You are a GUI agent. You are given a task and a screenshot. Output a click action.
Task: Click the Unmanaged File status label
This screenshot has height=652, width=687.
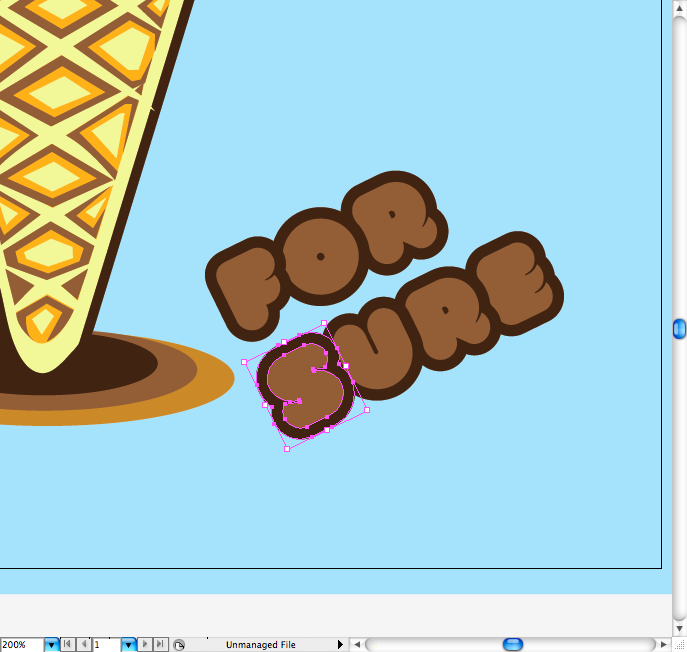pos(260,645)
